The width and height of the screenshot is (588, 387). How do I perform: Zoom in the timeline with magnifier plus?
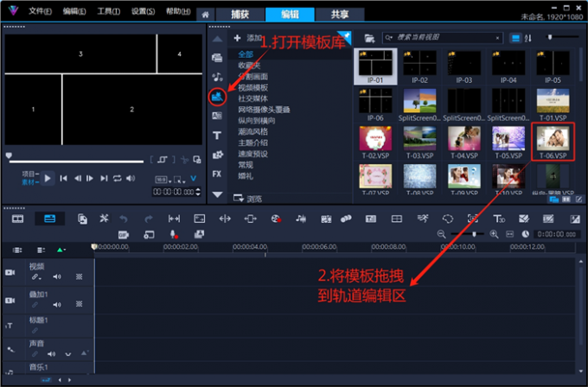point(494,234)
